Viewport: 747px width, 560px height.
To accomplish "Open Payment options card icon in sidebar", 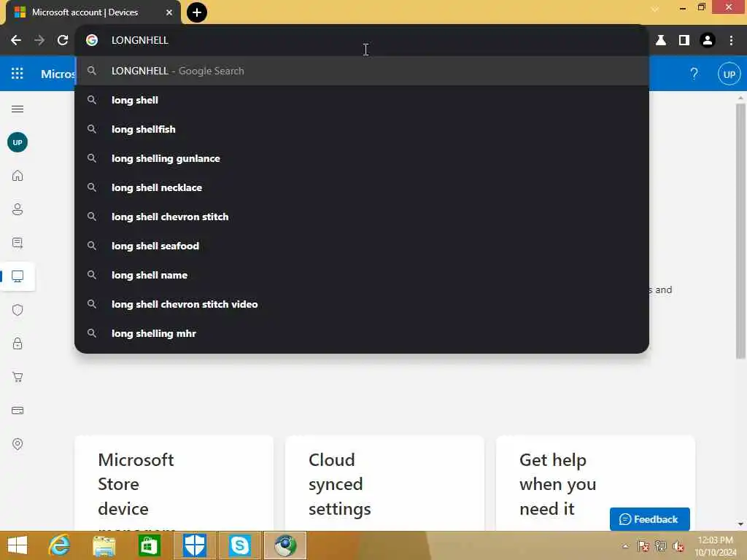I will pos(18,411).
